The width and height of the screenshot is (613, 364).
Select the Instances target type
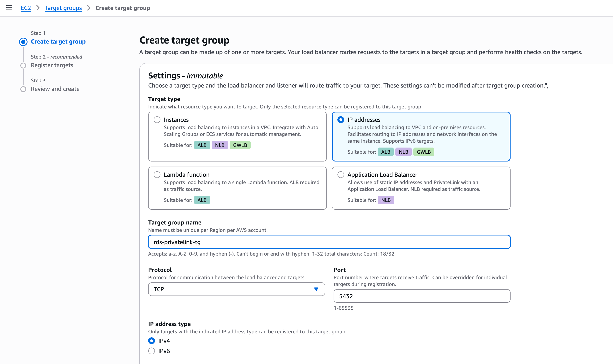coord(157,120)
